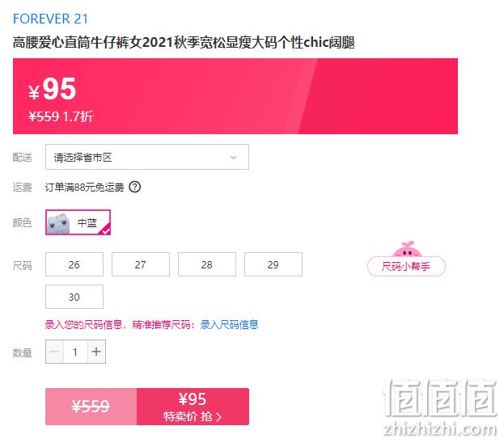Click the checkmark corner on 中蓝 swatch
The height and width of the screenshot is (443, 504).
pyautogui.click(x=106, y=230)
